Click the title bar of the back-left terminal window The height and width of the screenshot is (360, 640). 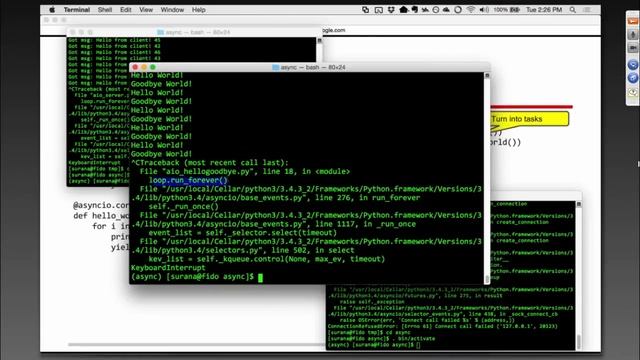pyautogui.click(x=194, y=32)
